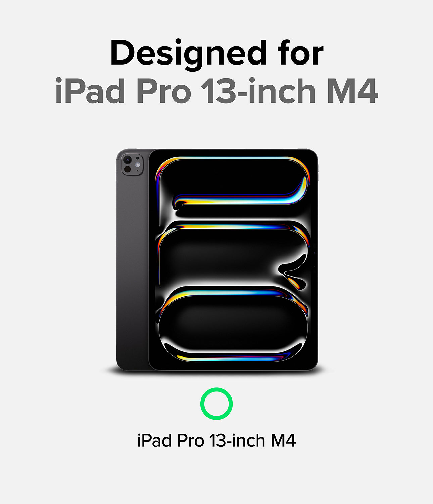The height and width of the screenshot is (504, 433).
Task: Click the iPad front display image
Action: click(x=233, y=259)
